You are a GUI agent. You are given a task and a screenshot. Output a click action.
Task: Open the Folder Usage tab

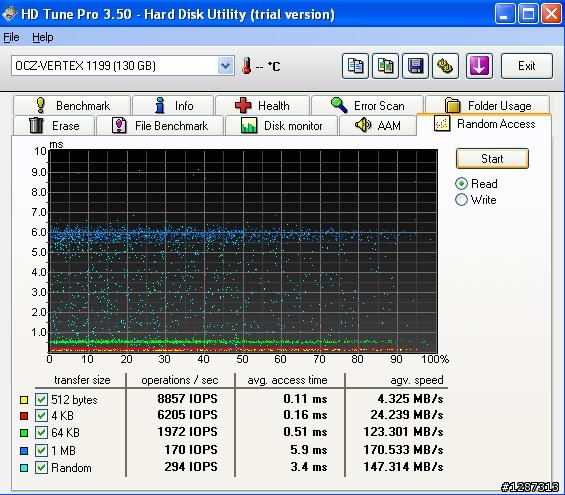point(488,106)
